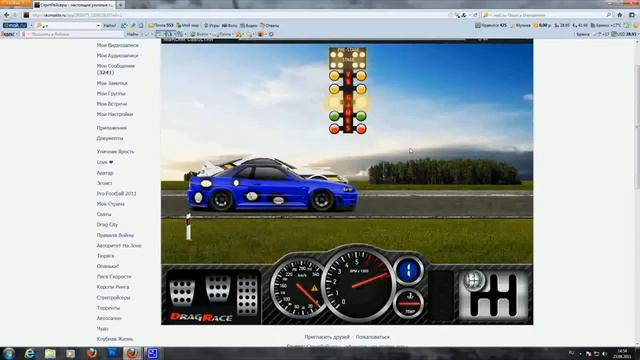Open Короли Ринга app link
The width and height of the screenshot is (640, 360).
pos(113,287)
